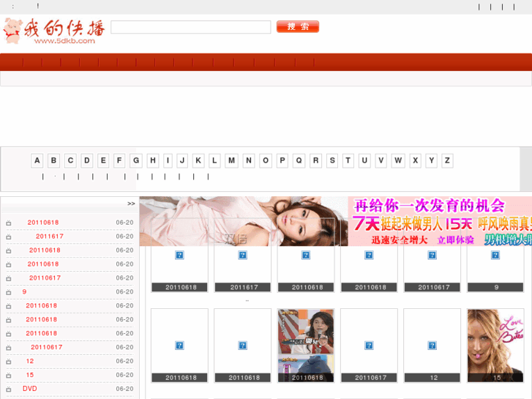Select the letter M filter

(231, 160)
